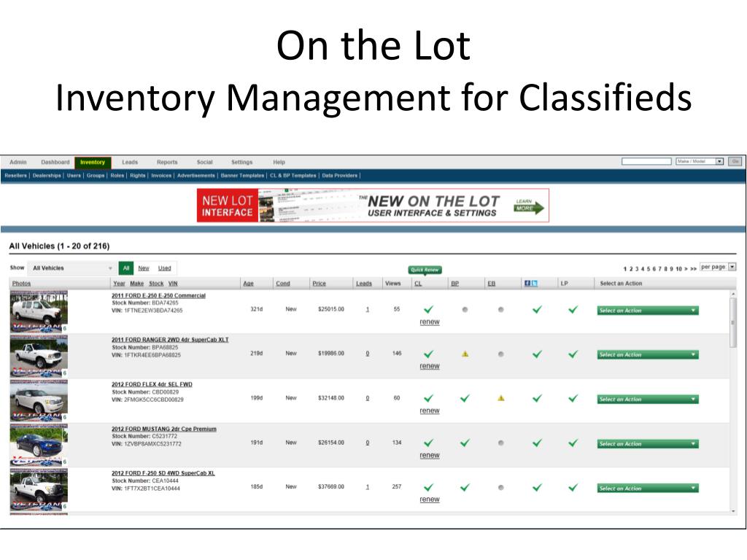Open 2012 FORD MUSTANG 2dr Cpe Premium listing
This screenshot has width=747, height=560.
point(164,429)
